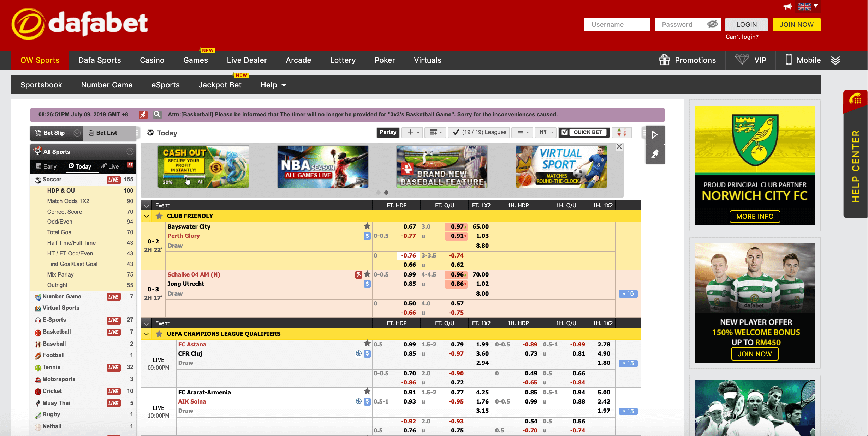Select the Early events tab

(x=46, y=166)
